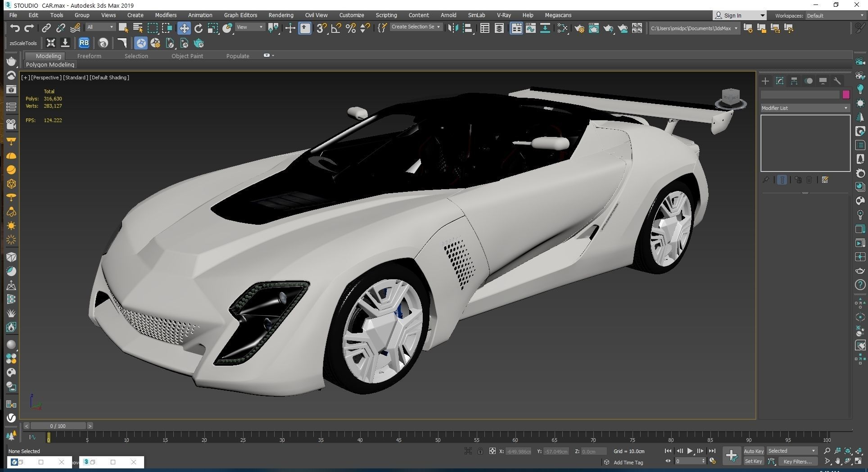This screenshot has height=472, width=868.
Task: Click Add Time Tag
Action: click(x=628, y=463)
